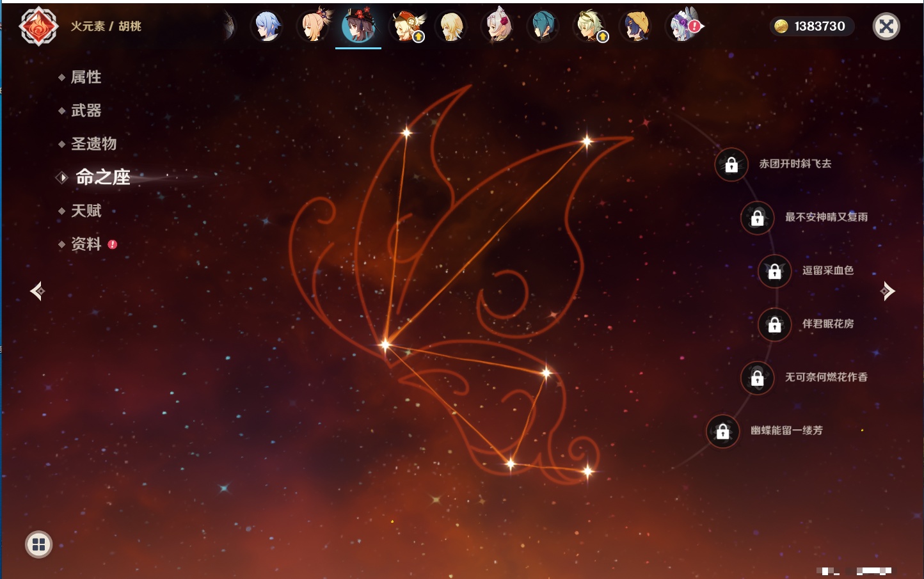
Task: Select the blue-haired character portrait
Action: 266,27
